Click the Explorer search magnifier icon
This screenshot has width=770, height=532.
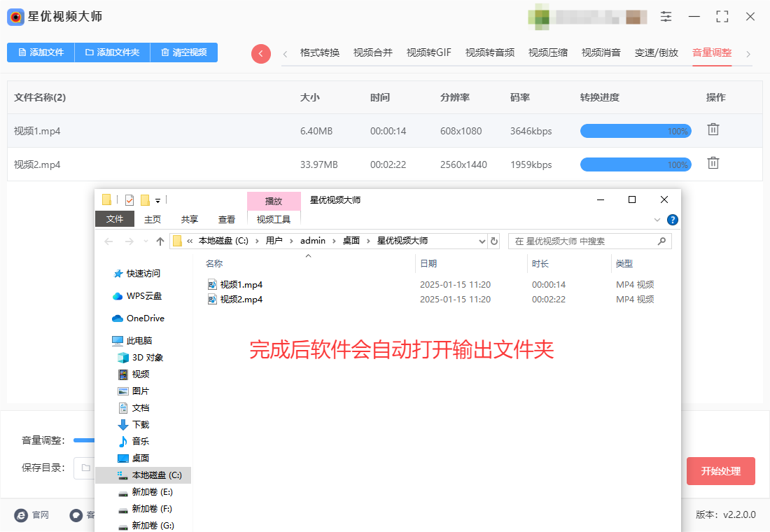tap(662, 241)
